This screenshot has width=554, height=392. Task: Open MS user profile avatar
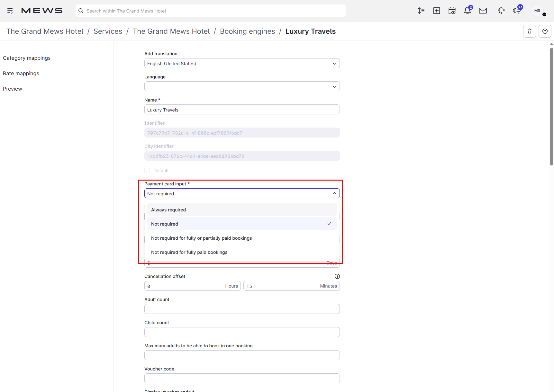coord(537,11)
